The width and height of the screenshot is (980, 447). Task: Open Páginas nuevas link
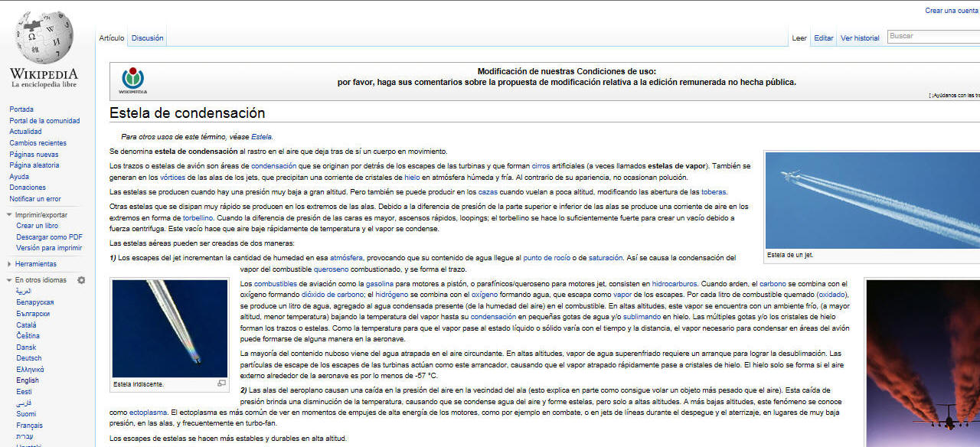tap(34, 155)
